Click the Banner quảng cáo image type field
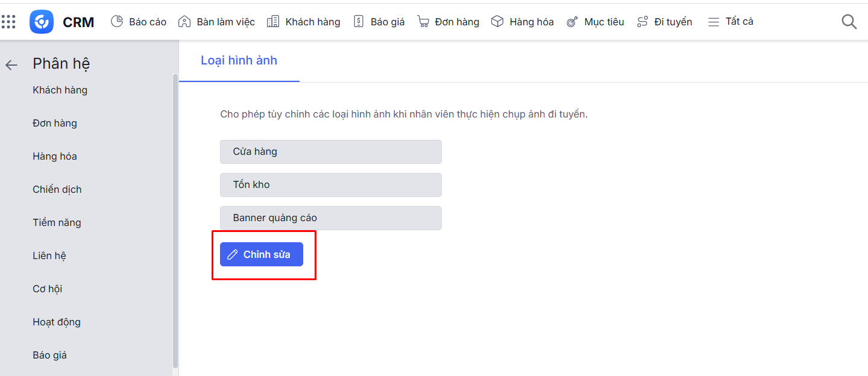The image size is (868, 376). (x=330, y=218)
